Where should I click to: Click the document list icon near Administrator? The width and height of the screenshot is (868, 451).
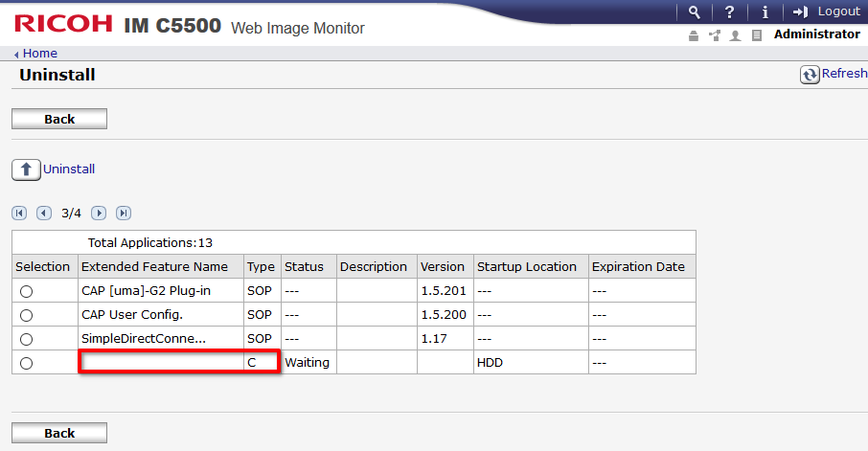(757, 35)
